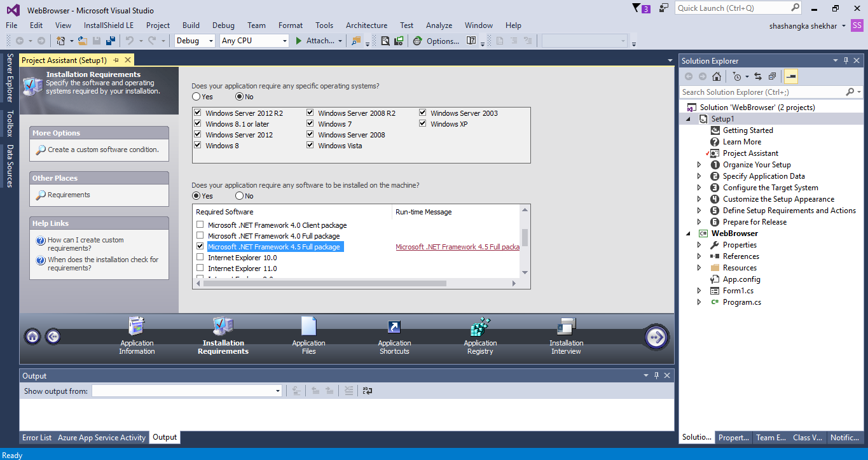Viewport: 868px width, 460px height.
Task: Click the Save All toolbar icon
Action: click(111, 41)
